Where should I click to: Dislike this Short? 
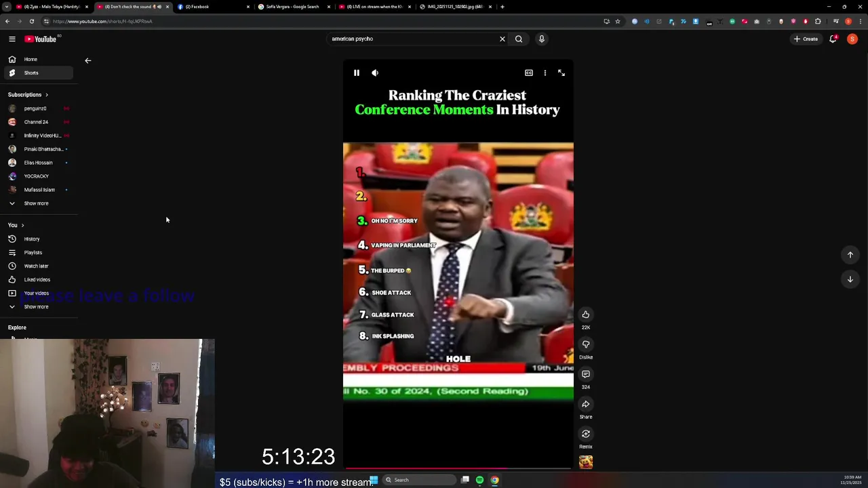[x=586, y=344]
